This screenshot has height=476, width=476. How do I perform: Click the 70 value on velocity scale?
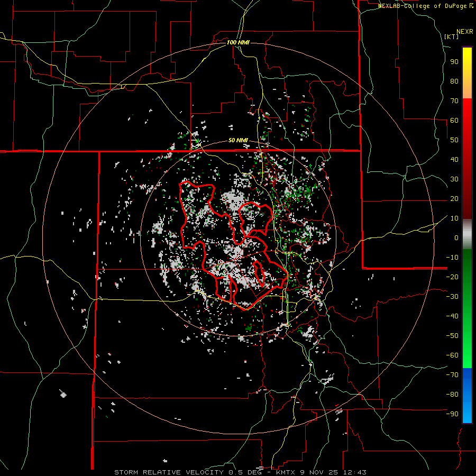click(454, 101)
